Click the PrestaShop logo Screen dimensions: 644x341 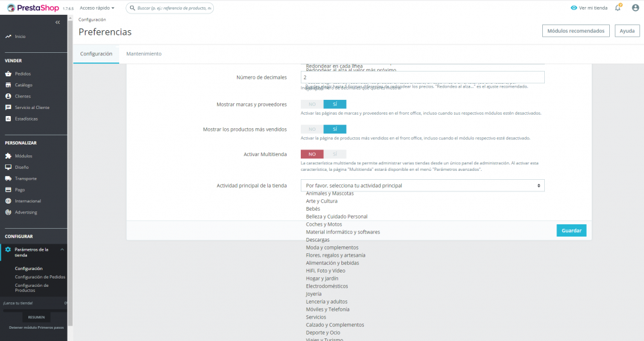pos(33,8)
